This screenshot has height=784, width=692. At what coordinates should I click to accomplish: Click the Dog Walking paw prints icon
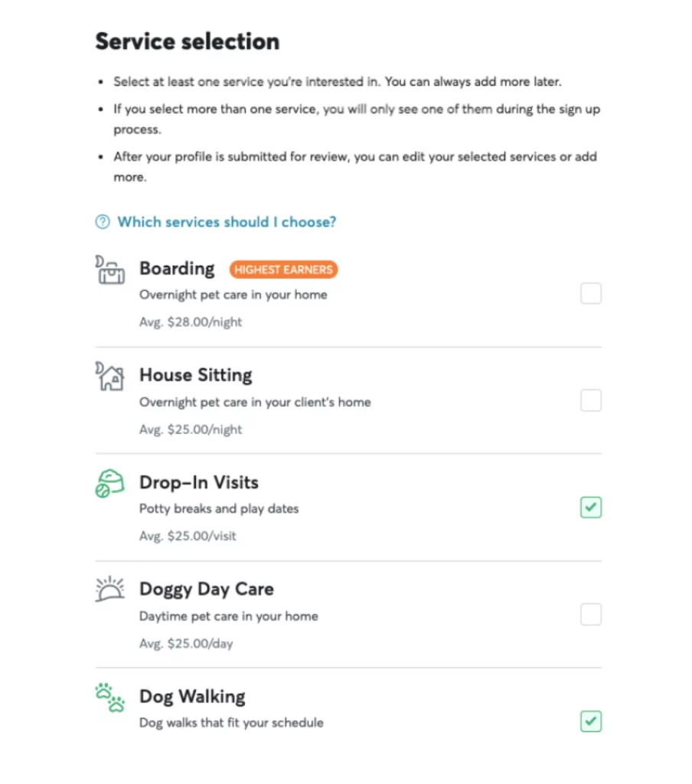[110, 697]
